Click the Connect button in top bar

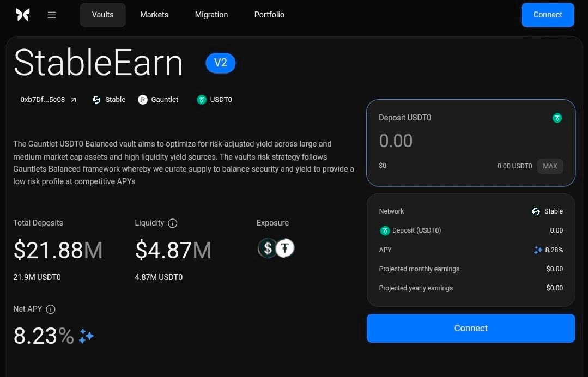tap(548, 15)
